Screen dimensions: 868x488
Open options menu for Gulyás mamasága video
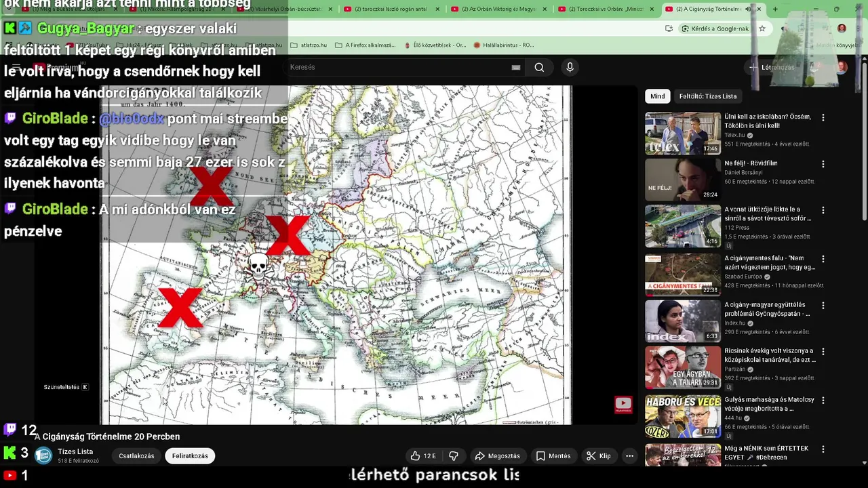[823, 401]
